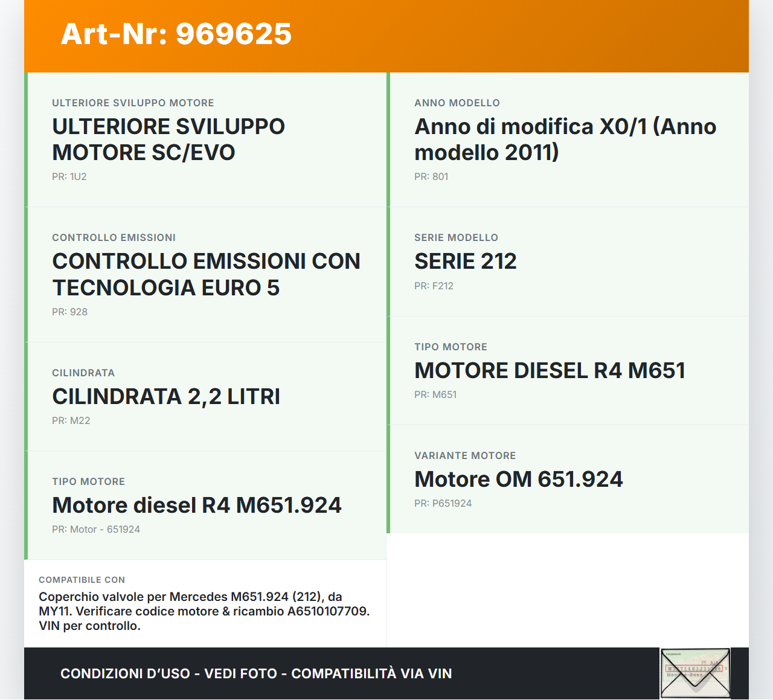773x700 pixels.
Task: Click the PR: M22 code text
Action: [71, 421]
